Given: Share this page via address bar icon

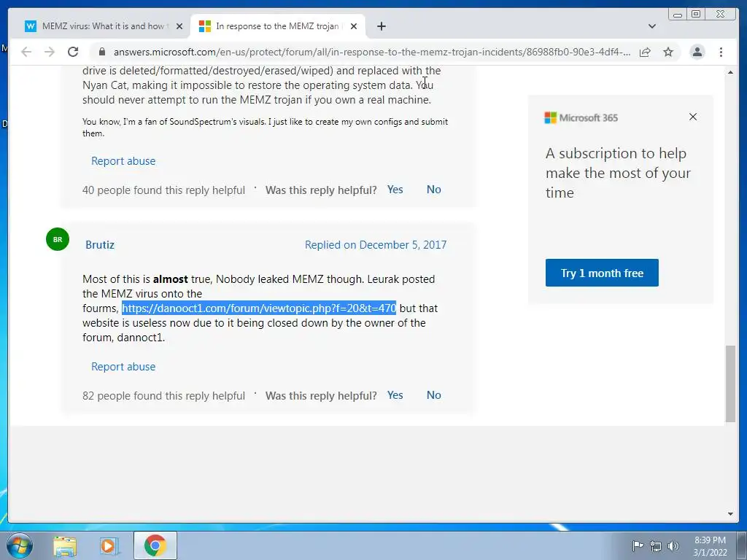Looking at the screenshot, I should (645, 52).
